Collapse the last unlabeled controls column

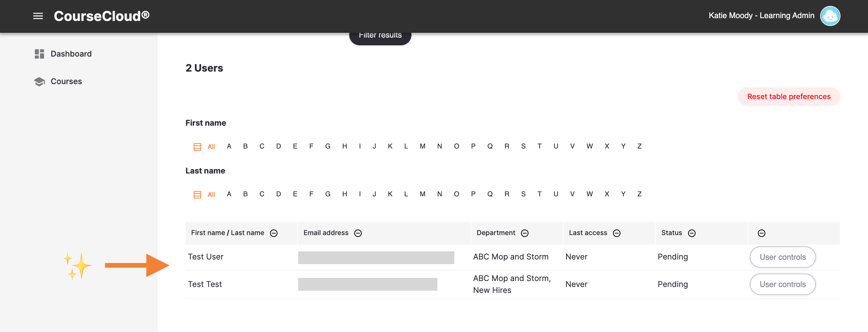[x=762, y=233]
